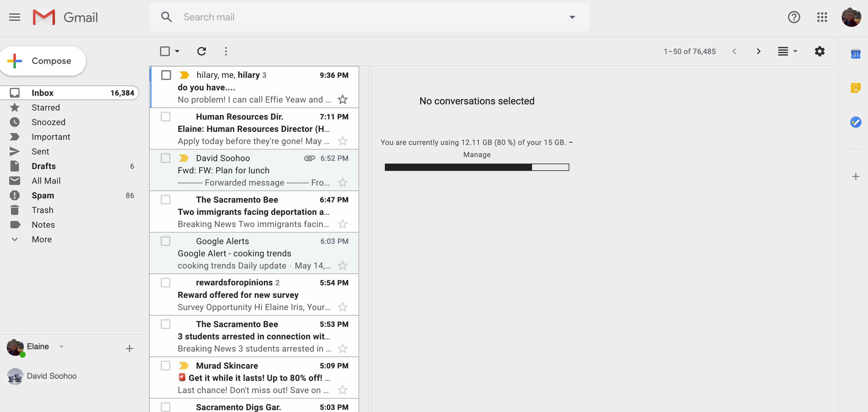Open Gmail settings gear dropdown
868x412 pixels.
[x=819, y=51]
